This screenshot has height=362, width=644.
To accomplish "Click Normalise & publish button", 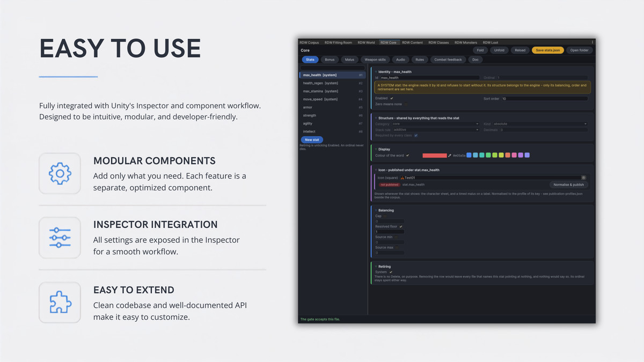I will point(569,184).
